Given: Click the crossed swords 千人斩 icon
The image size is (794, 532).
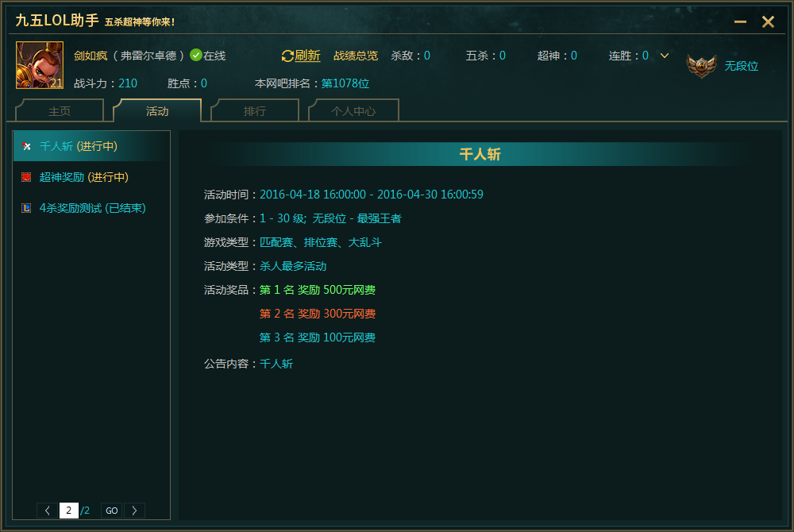Looking at the screenshot, I should click(26, 146).
